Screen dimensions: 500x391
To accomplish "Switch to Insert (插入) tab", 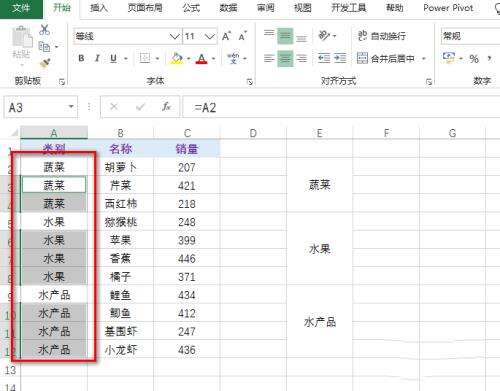I will 99,8.
